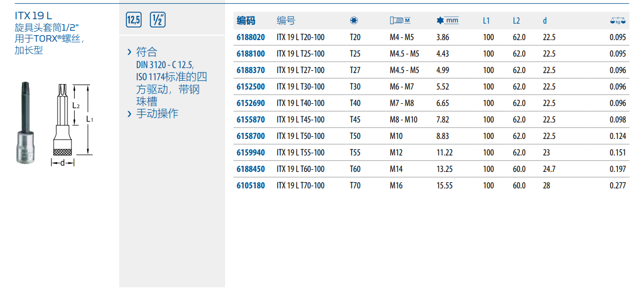Click the 编号 column header
Screen dimensions: 644x290
(286, 21)
